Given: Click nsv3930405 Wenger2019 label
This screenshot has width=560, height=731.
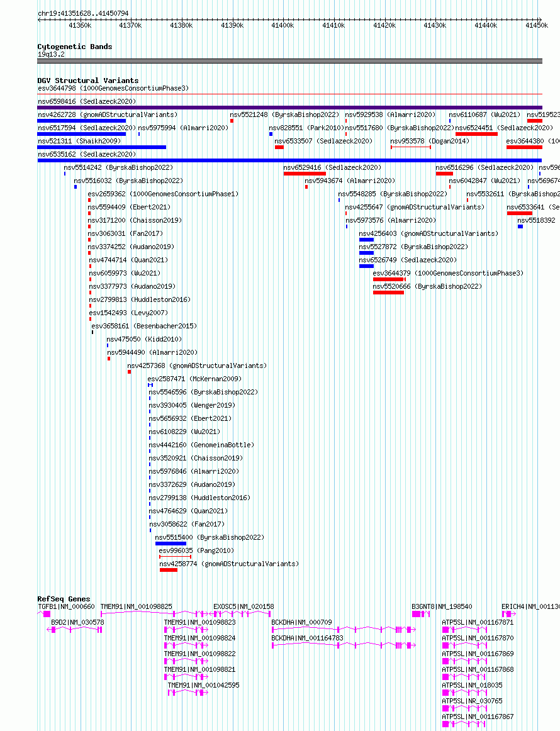Looking at the screenshot, I should (192, 405).
